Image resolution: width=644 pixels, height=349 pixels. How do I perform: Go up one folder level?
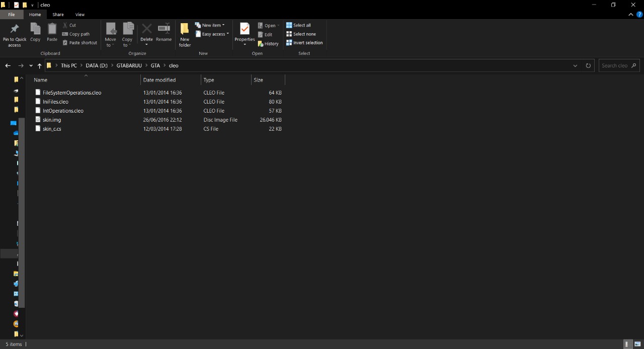tap(40, 65)
